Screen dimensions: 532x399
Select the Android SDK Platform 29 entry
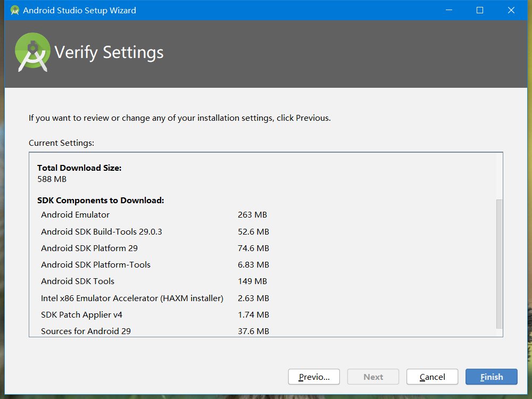(x=89, y=248)
